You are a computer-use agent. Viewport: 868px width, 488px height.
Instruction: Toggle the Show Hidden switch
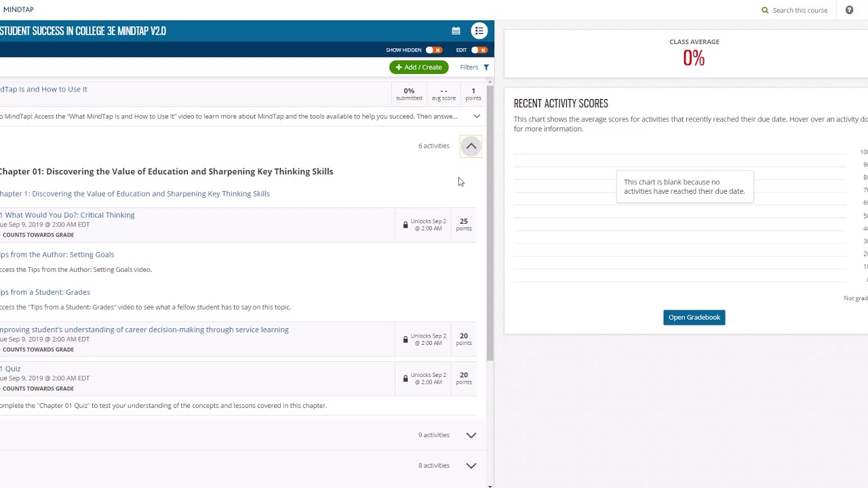point(434,50)
